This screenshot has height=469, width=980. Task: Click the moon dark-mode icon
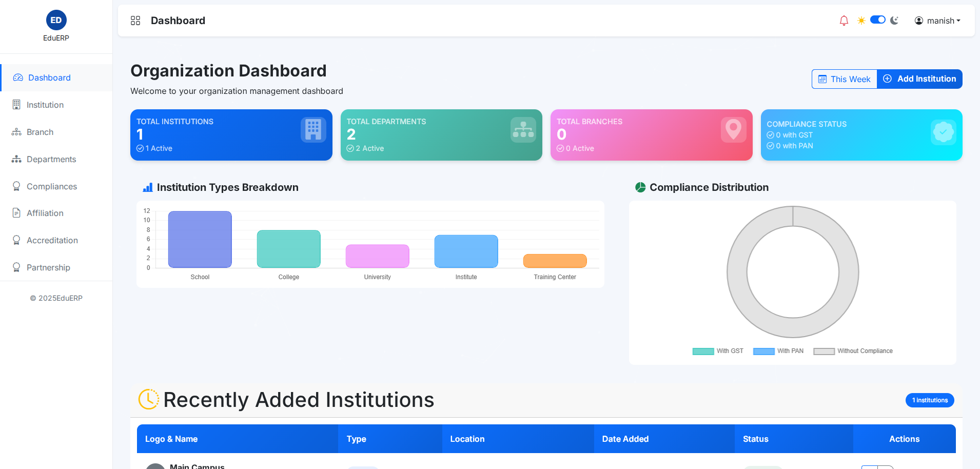[x=894, y=21]
